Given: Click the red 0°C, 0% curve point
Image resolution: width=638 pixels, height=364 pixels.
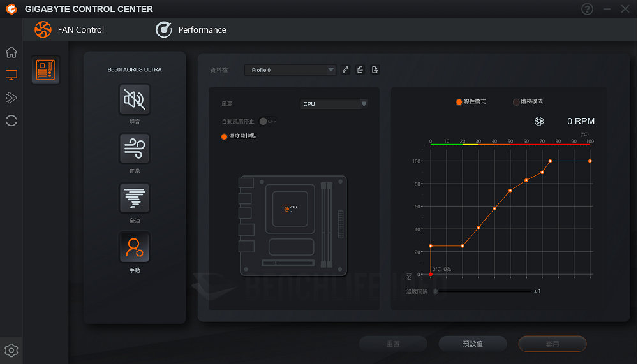Looking at the screenshot, I should [431, 275].
